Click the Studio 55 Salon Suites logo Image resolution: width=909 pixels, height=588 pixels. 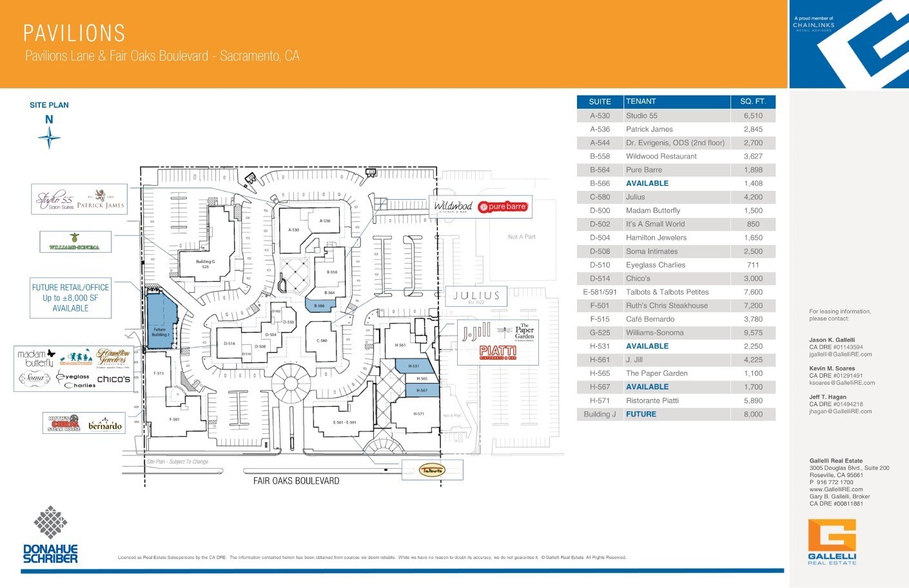coord(55,201)
